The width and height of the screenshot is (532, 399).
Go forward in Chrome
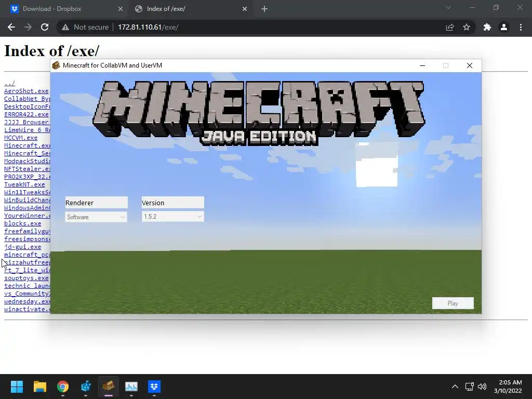(28, 27)
